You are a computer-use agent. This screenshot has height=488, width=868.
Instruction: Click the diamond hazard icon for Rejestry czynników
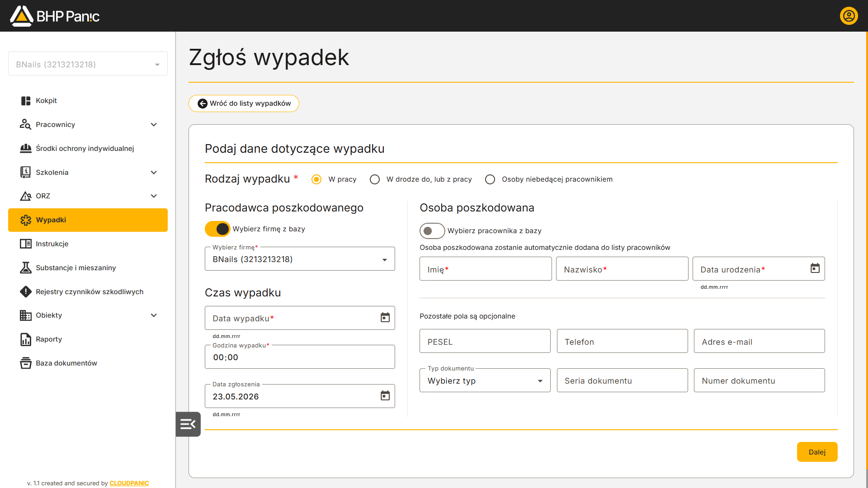click(26, 291)
